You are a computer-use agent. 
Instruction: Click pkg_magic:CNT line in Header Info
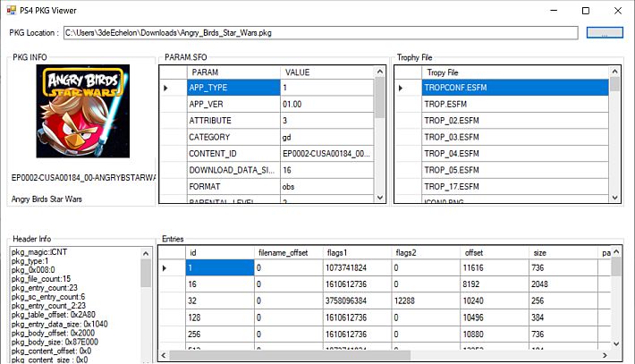(39, 252)
